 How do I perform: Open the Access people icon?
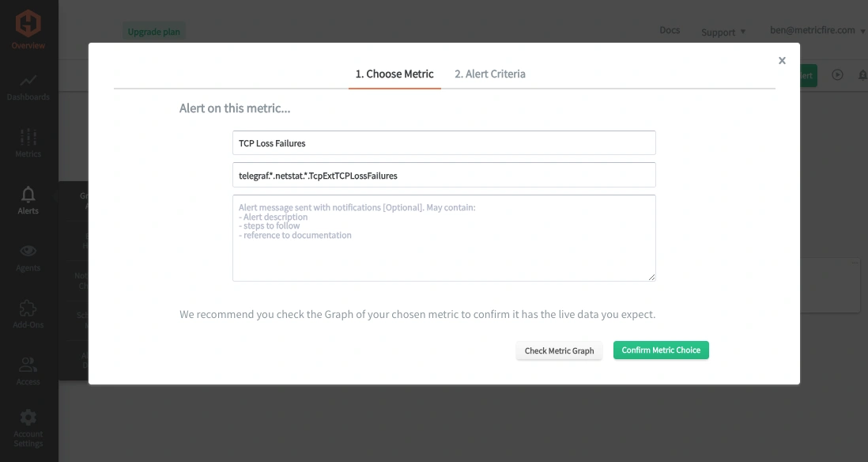[x=28, y=365]
